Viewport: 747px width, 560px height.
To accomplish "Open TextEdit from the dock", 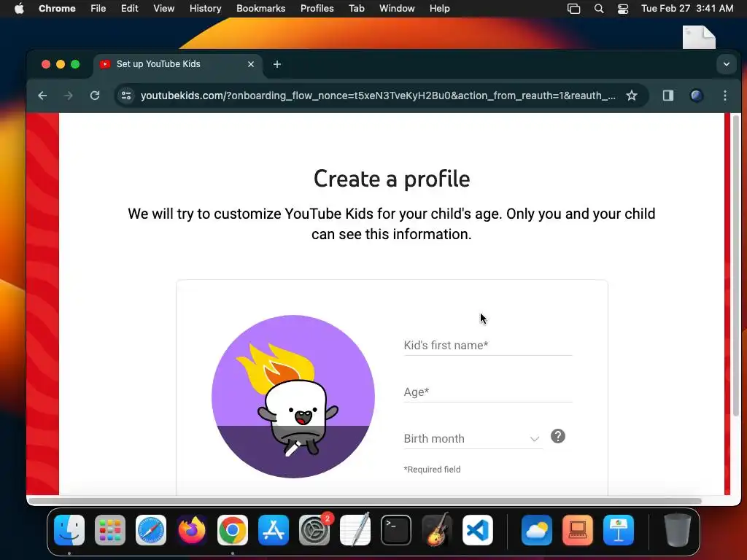I will click(355, 530).
